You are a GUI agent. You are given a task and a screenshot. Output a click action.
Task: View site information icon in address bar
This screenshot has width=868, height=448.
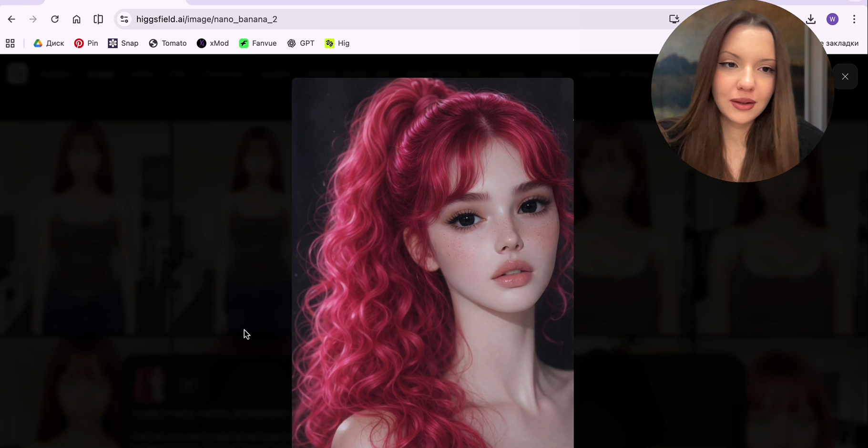pos(124,19)
